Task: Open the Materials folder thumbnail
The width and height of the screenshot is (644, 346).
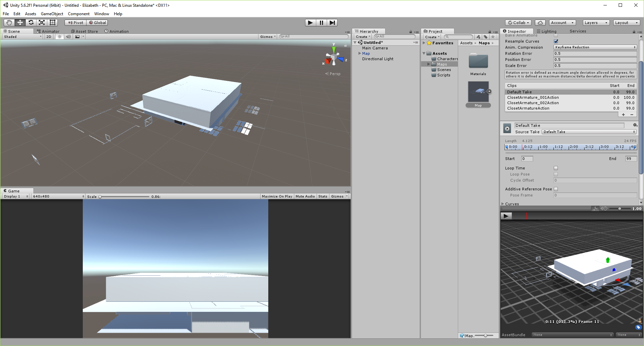Action: [x=478, y=61]
